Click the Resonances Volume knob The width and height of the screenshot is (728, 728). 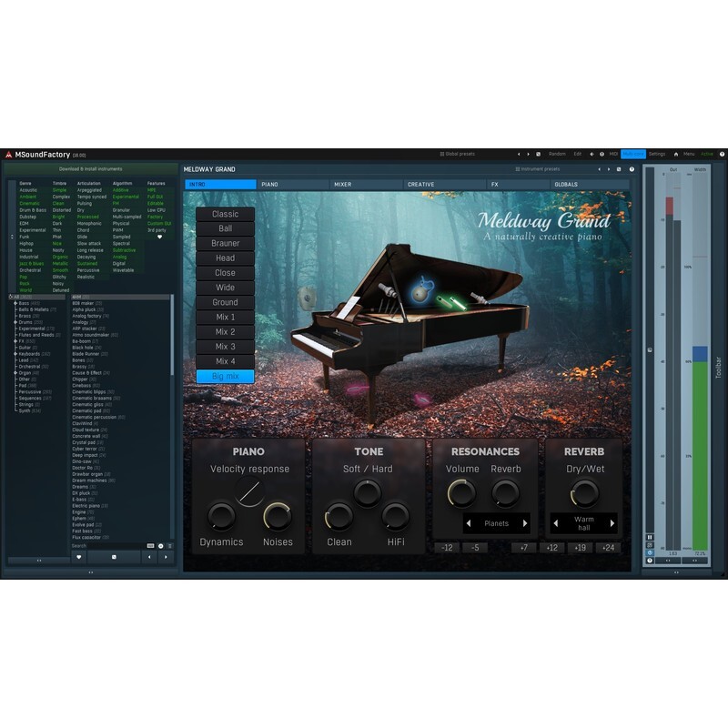tap(461, 493)
